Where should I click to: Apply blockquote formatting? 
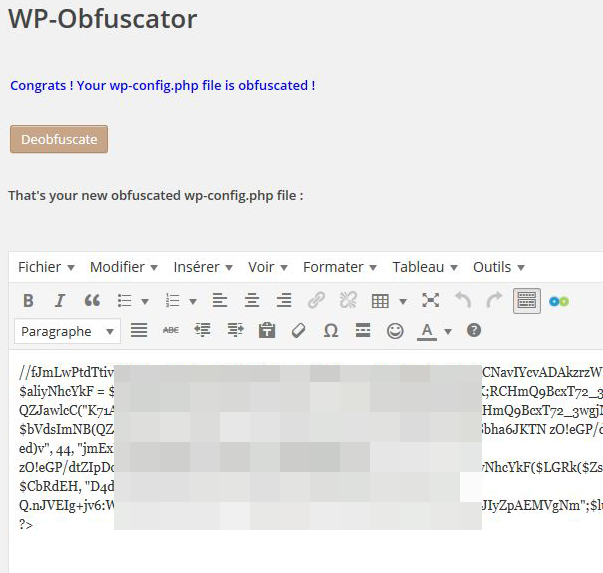coord(92,300)
